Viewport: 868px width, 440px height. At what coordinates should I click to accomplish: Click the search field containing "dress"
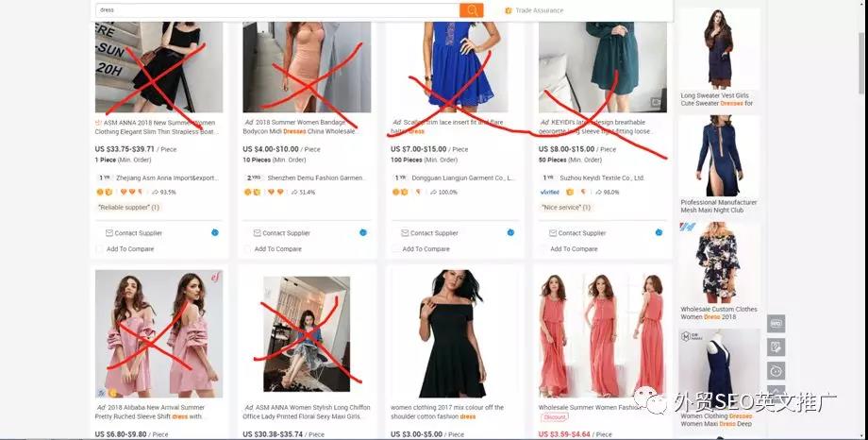pos(277,10)
